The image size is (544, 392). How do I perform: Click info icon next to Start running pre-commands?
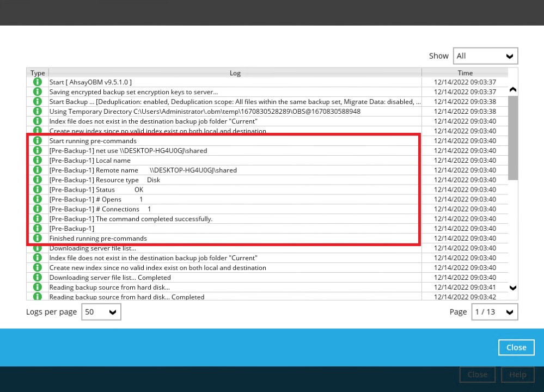[38, 141]
